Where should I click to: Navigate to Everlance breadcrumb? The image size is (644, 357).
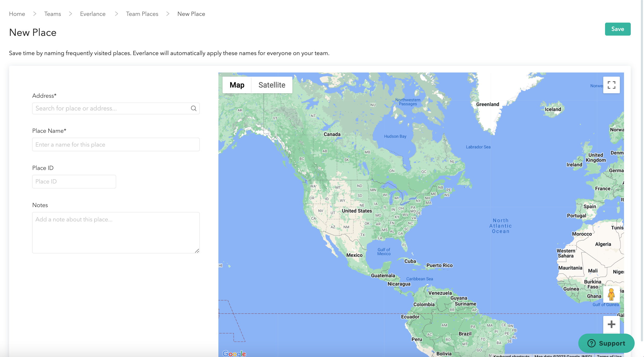click(93, 14)
